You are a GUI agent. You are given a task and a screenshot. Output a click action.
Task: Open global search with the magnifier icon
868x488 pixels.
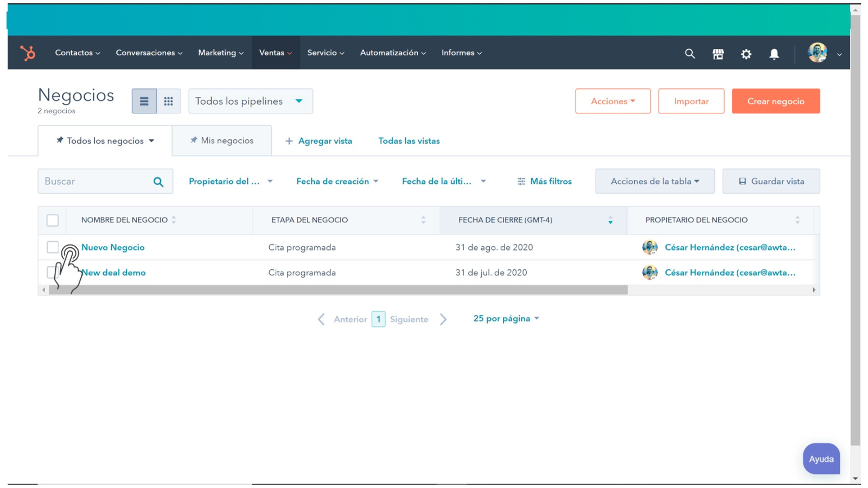(690, 53)
